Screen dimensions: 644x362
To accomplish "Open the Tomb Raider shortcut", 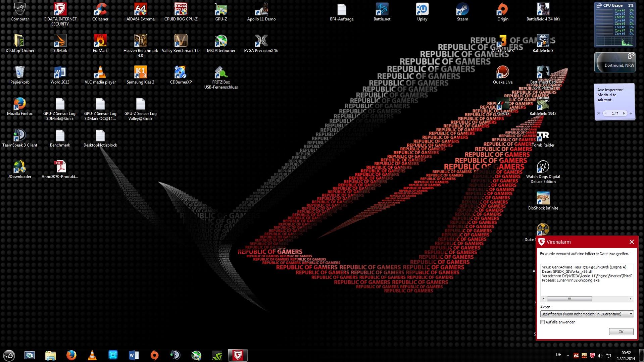I will tap(543, 138).
